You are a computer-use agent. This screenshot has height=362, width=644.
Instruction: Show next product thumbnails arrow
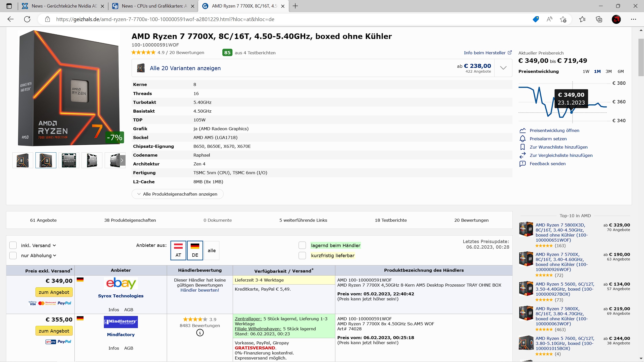tap(122, 160)
